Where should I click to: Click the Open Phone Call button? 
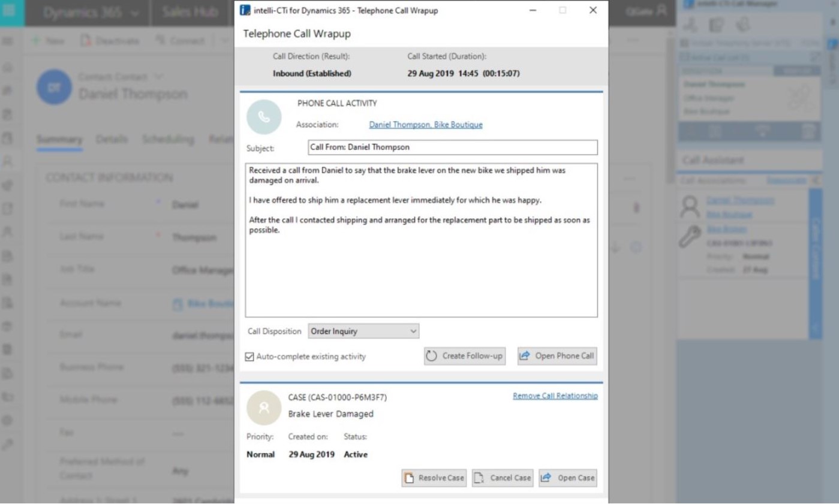[558, 356]
